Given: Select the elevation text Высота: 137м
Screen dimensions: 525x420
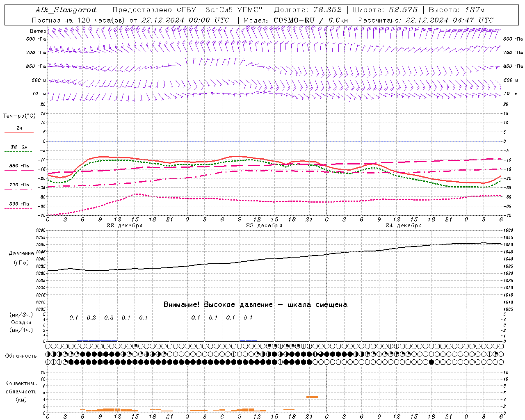Looking at the screenshot, I should coord(457,10).
